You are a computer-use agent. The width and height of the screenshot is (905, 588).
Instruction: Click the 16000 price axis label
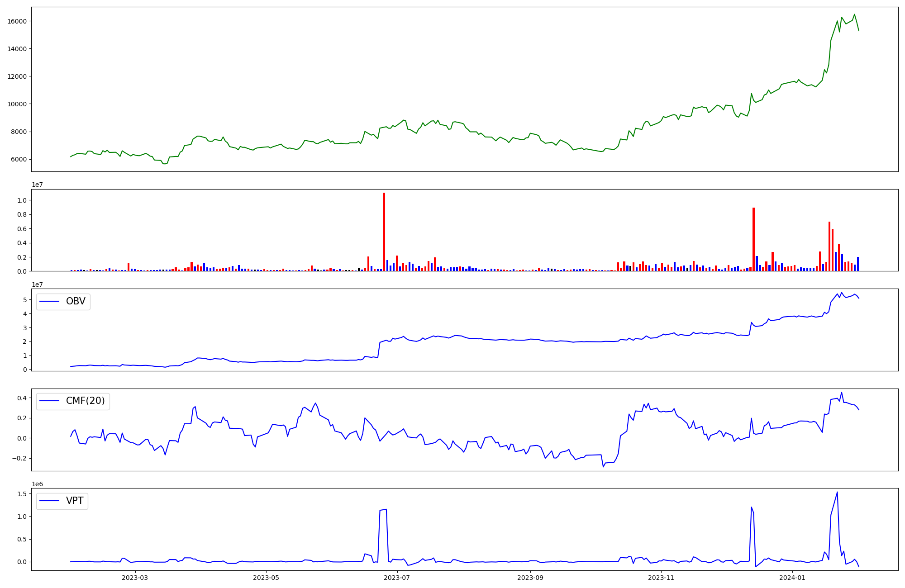[17, 21]
